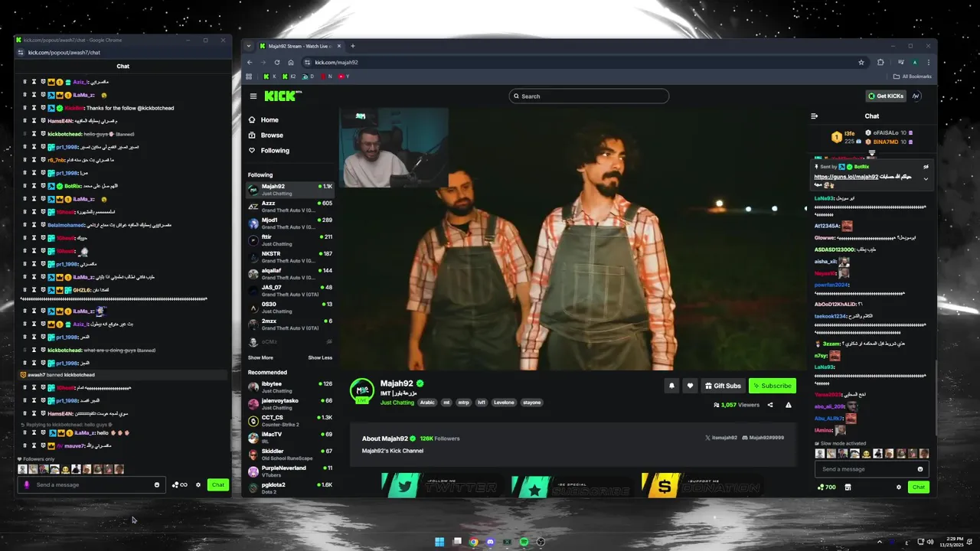This screenshot has width=980, height=551.
Task: Open recommended channel PurpleNeverland
Action: coord(290,471)
